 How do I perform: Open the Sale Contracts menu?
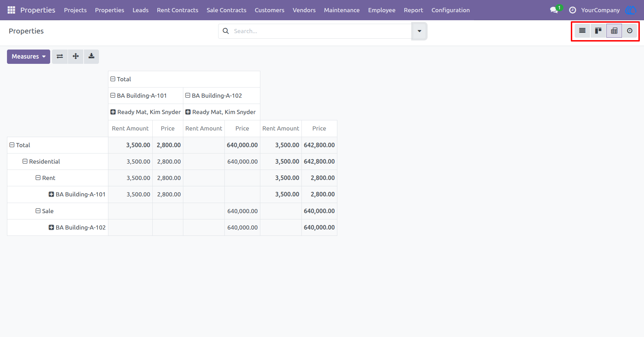click(x=227, y=10)
